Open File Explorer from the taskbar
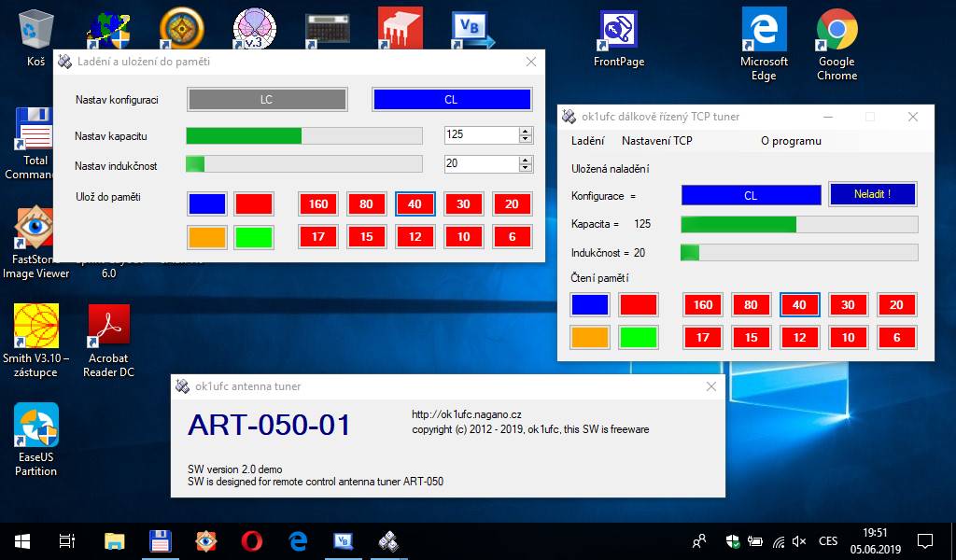This screenshot has width=956, height=560. pos(114,540)
